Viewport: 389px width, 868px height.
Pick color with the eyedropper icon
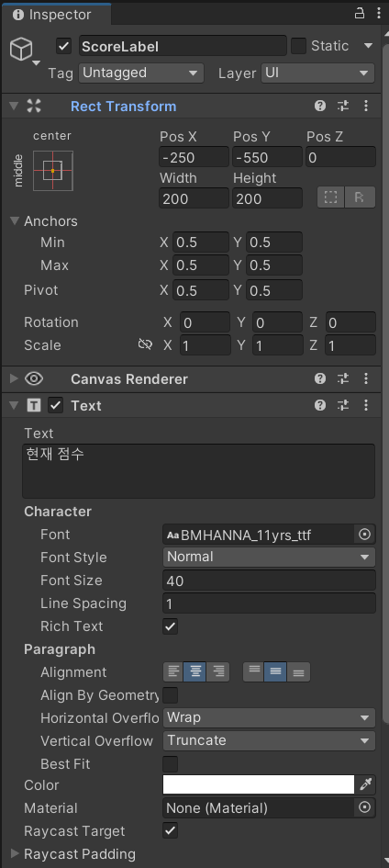[366, 784]
